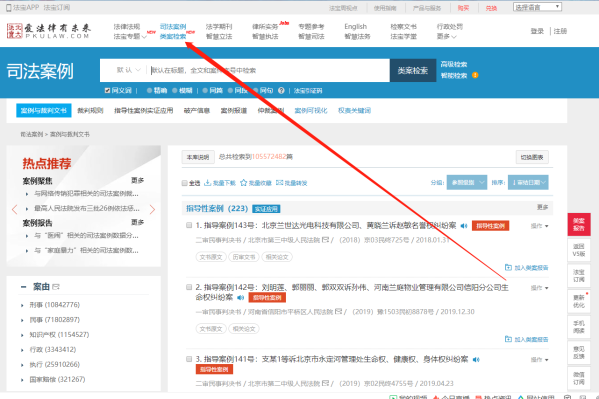
Task: Click the help question mark icon
Action: click(281, 91)
